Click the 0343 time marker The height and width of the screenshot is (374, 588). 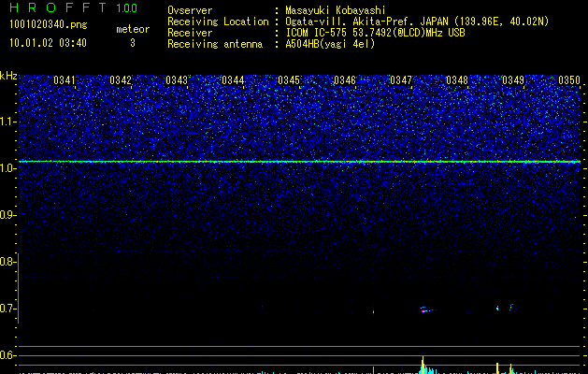177,80
